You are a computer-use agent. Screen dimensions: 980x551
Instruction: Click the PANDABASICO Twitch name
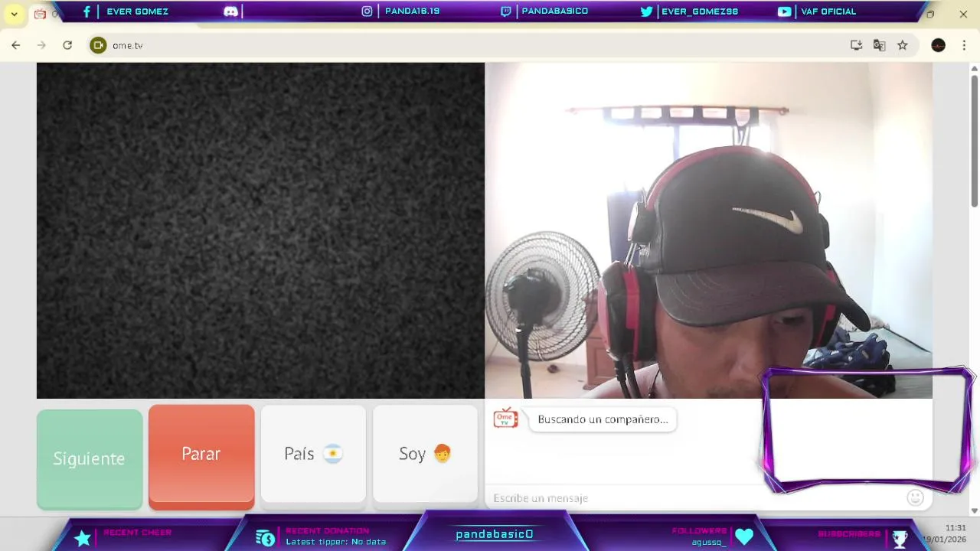click(554, 11)
